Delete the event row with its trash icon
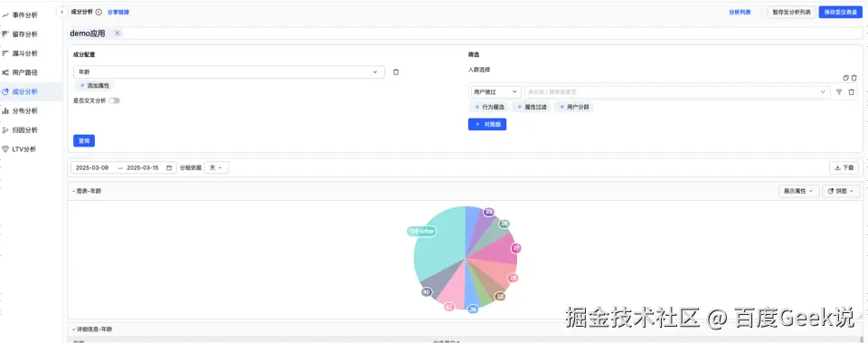This screenshot has width=868, height=343. click(x=852, y=92)
